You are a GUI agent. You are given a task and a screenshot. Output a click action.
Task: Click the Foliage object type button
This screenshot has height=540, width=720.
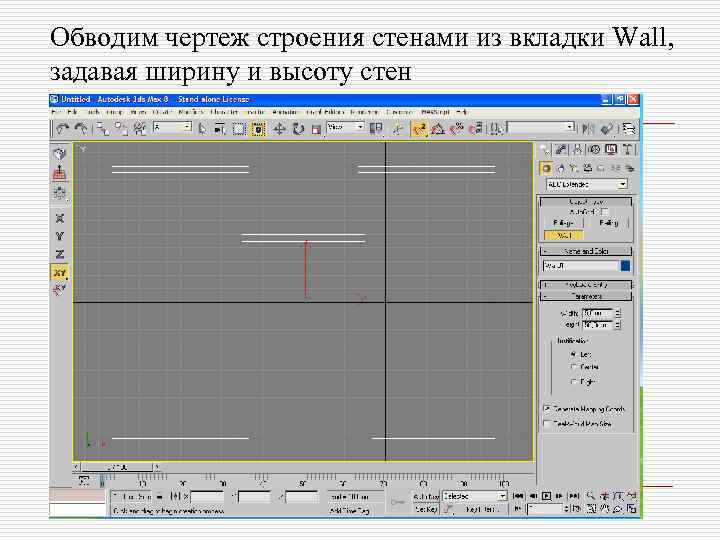563,223
